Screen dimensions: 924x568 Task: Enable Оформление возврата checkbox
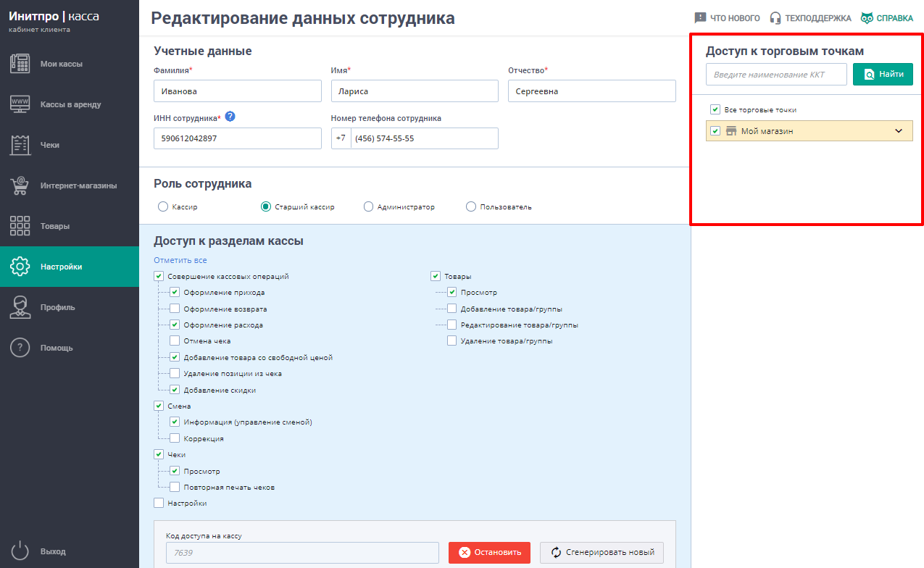(175, 309)
